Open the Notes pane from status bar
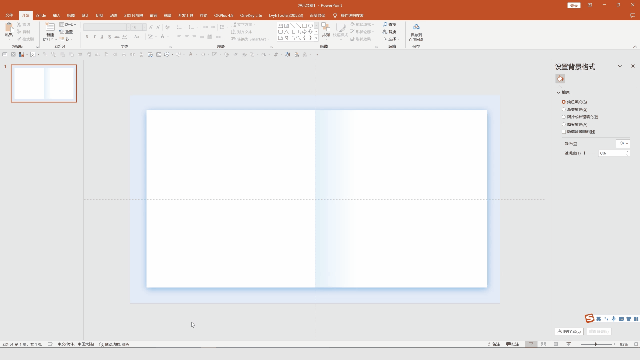This screenshot has width=640, height=360. [494, 344]
